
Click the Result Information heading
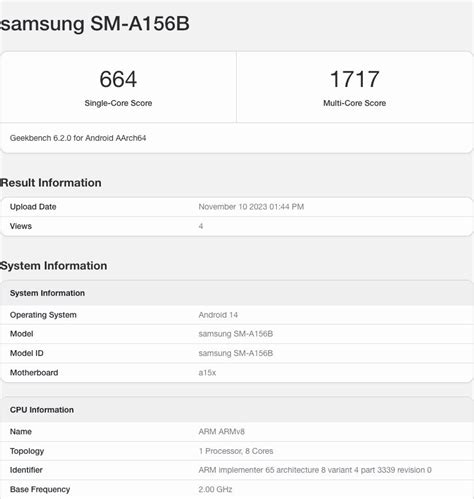tap(51, 183)
